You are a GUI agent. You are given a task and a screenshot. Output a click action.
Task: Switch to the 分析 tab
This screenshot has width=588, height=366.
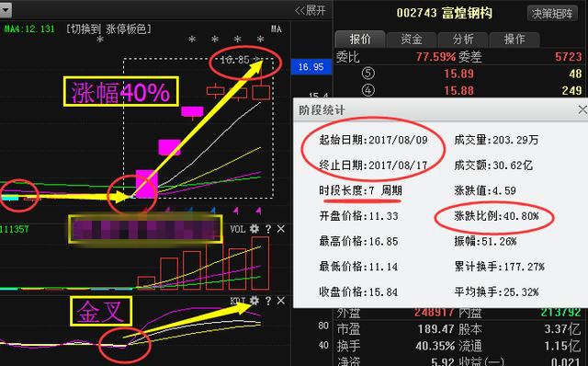pos(463,39)
